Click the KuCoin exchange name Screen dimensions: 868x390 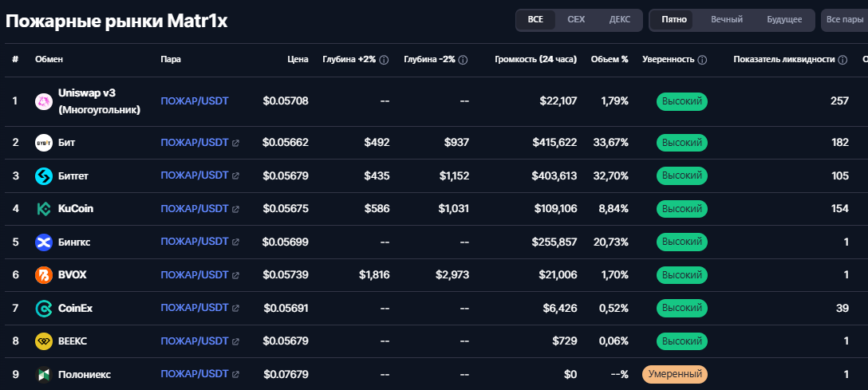[x=76, y=209]
